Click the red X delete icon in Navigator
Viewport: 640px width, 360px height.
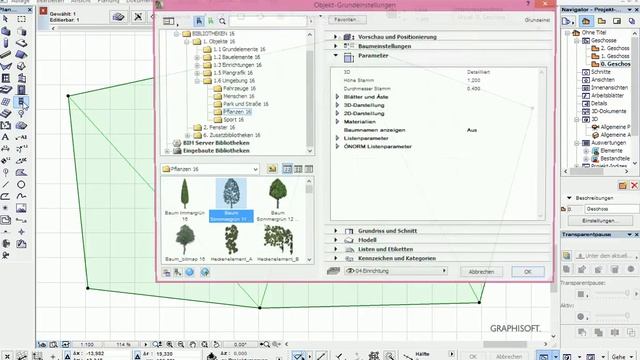[634, 186]
